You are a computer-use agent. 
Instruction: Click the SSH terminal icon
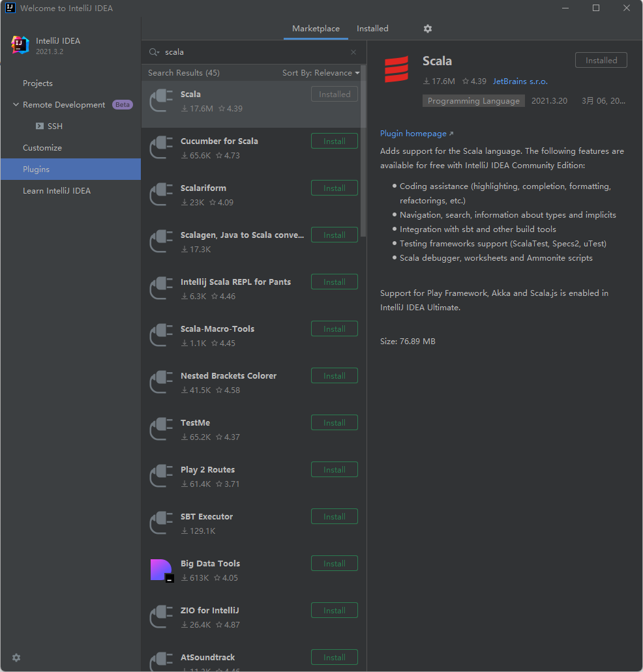pos(39,126)
